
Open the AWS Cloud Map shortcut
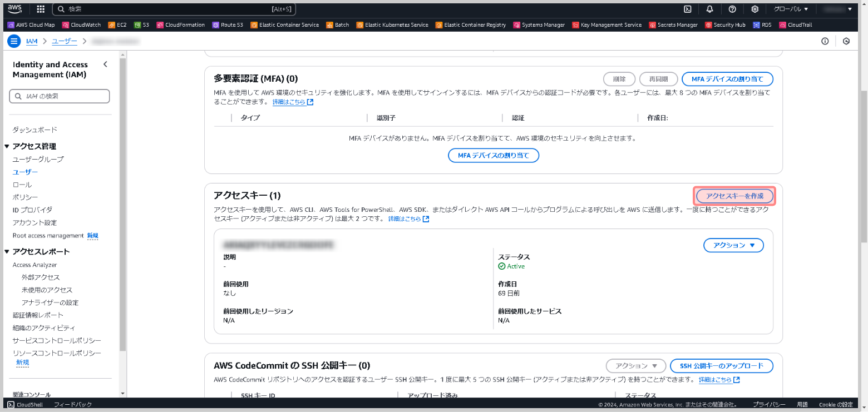point(31,25)
